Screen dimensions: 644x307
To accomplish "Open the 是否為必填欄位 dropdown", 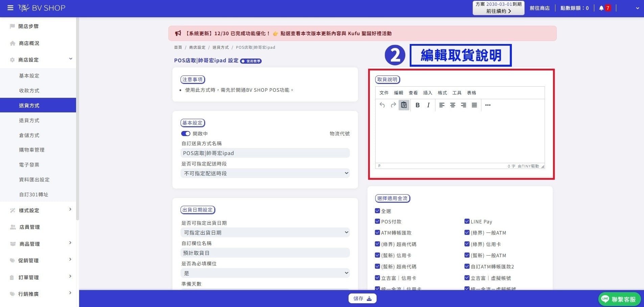I will click(265, 273).
